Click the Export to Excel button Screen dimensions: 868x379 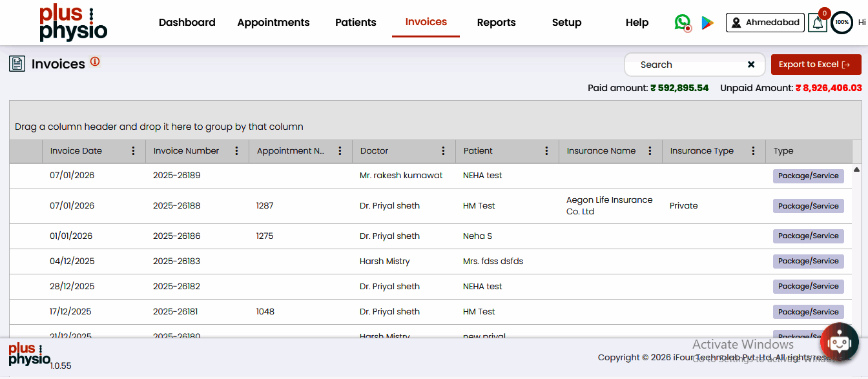(x=816, y=65)
